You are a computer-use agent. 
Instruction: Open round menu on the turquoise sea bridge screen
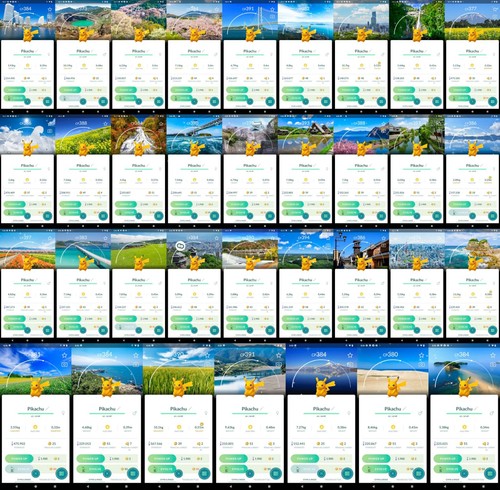pyautogui.click(x=103, y=330)
